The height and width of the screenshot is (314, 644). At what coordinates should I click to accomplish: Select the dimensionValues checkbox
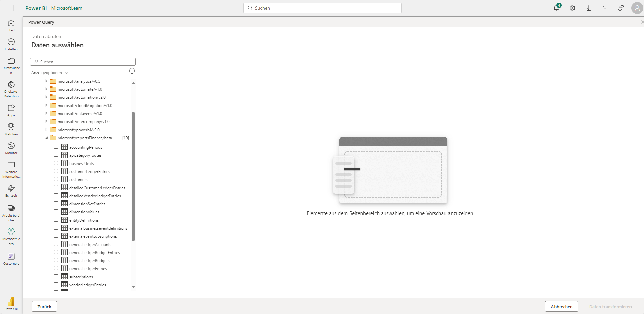pyautogui.click(x=56, y=211)
